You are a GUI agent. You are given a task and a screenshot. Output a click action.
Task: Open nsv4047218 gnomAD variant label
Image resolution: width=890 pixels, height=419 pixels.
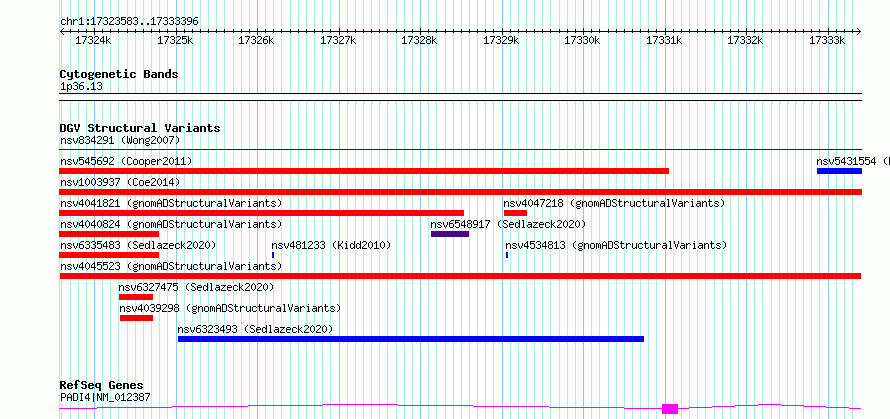coord(614,203)
